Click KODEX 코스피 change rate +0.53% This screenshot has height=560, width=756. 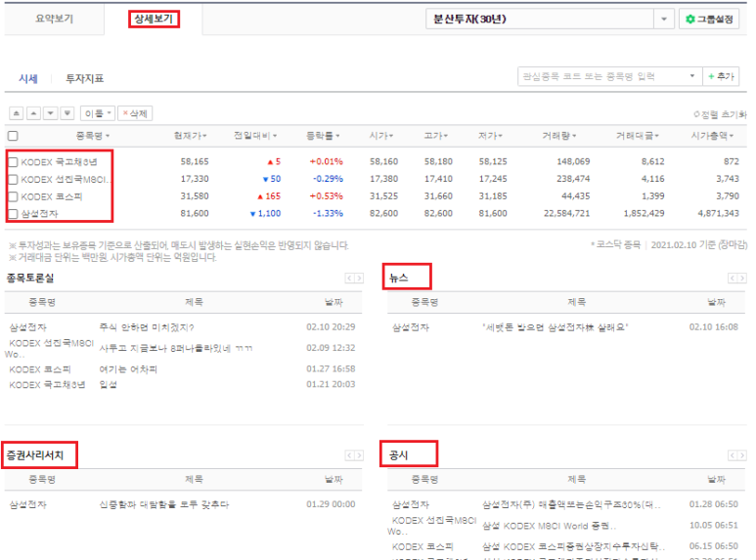click(x=327, y=196)
